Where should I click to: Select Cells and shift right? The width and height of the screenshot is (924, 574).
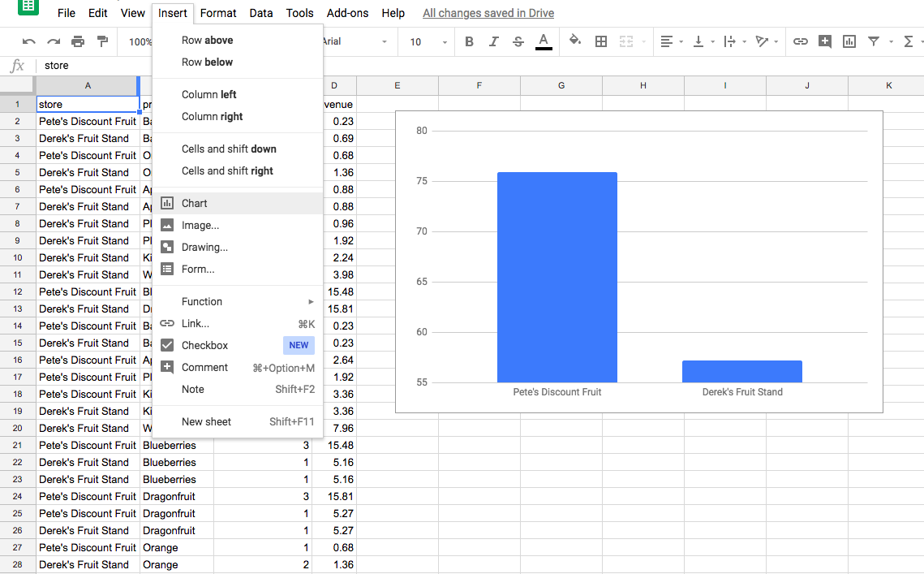pos(238,170)
